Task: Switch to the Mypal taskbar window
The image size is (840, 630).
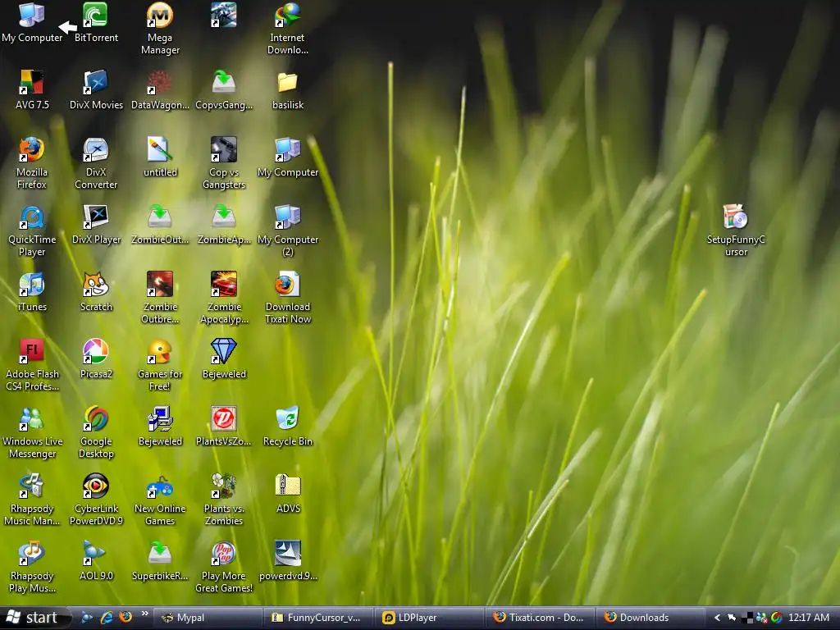Action: pyautogui.click(x=208, y=618)
